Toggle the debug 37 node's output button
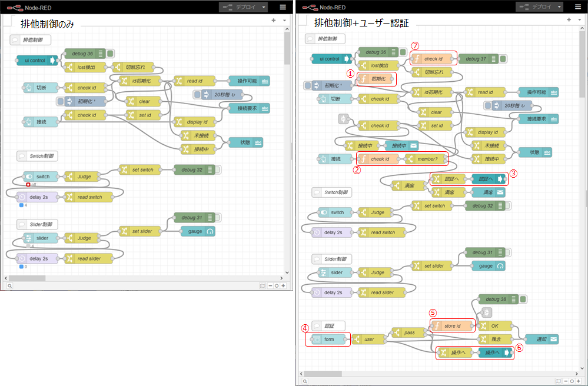The width and height of the screenshot is (588, 386). [503, 59]
